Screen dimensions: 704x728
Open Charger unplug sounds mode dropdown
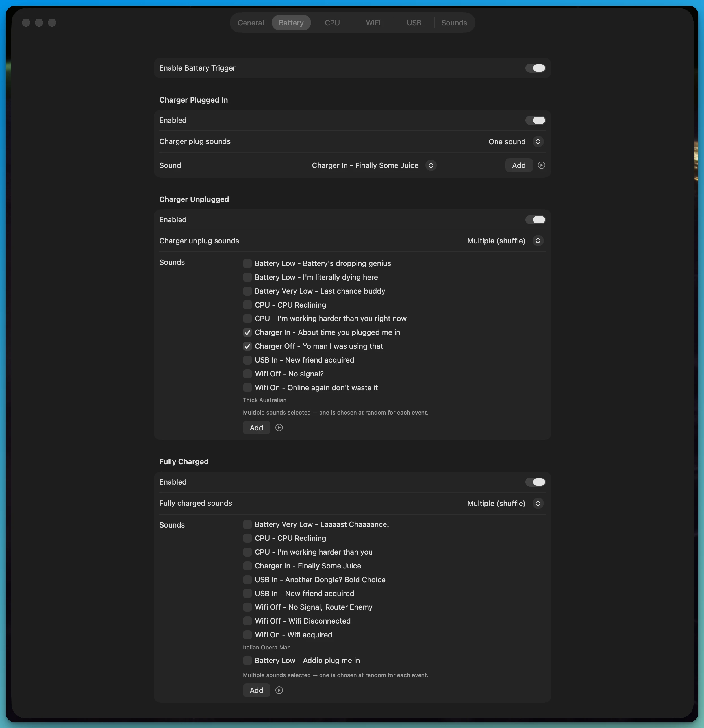pos(538,241)
